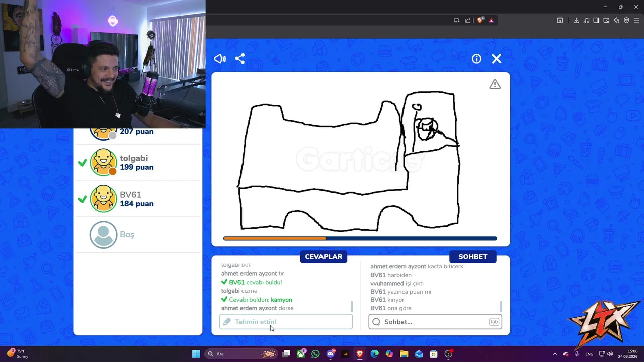Click the tab key hint in chat box
Image resolution: width=644 pixels, height=362 pixels.
(x=494, y=322)
